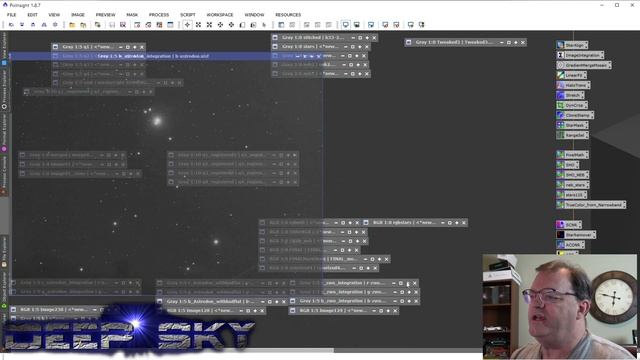Select the iconized RGB 1:5 Image230 window
Screen dimensions: 640x360
click(x=57, y=310)
